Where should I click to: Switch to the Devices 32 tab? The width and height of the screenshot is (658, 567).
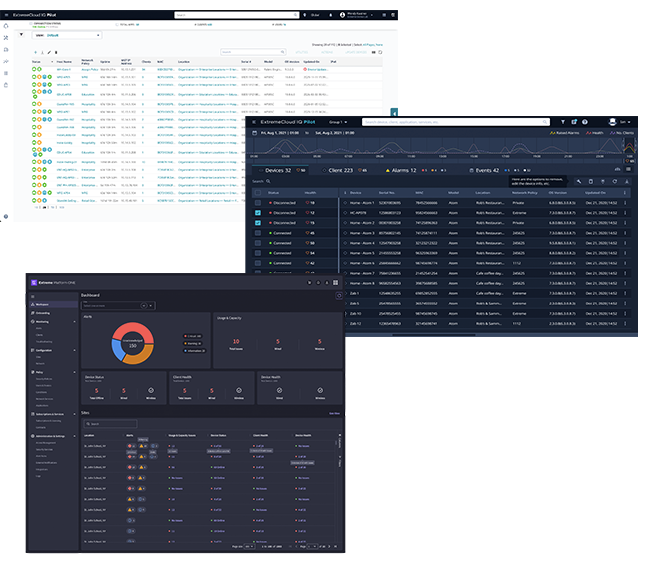coord(280,170)
